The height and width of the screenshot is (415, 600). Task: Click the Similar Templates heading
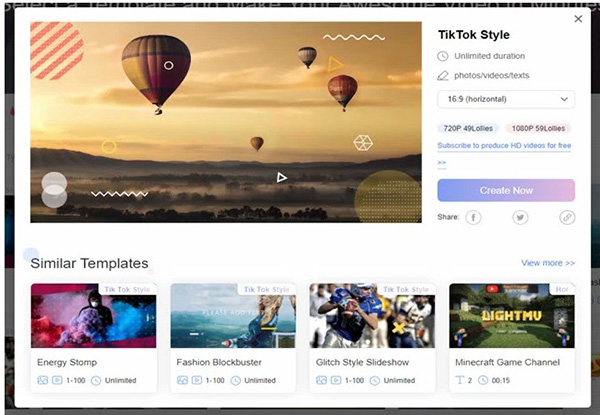pos(89,263)
